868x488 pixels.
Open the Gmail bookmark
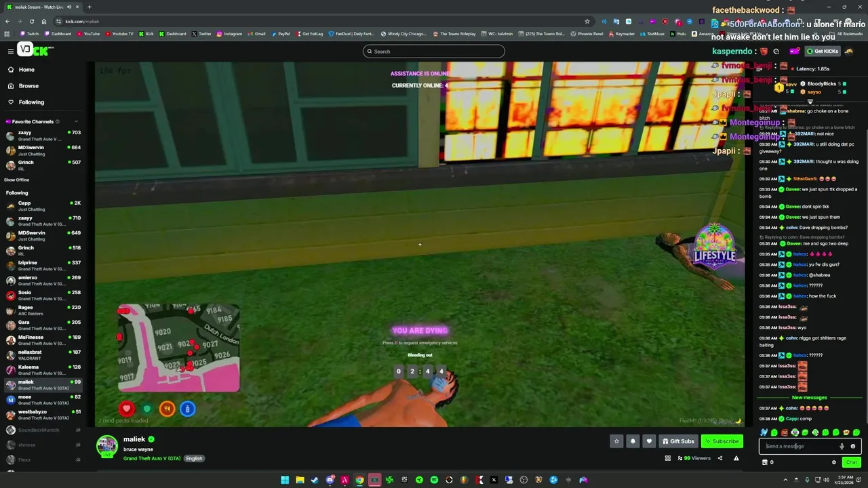[257, 34]
